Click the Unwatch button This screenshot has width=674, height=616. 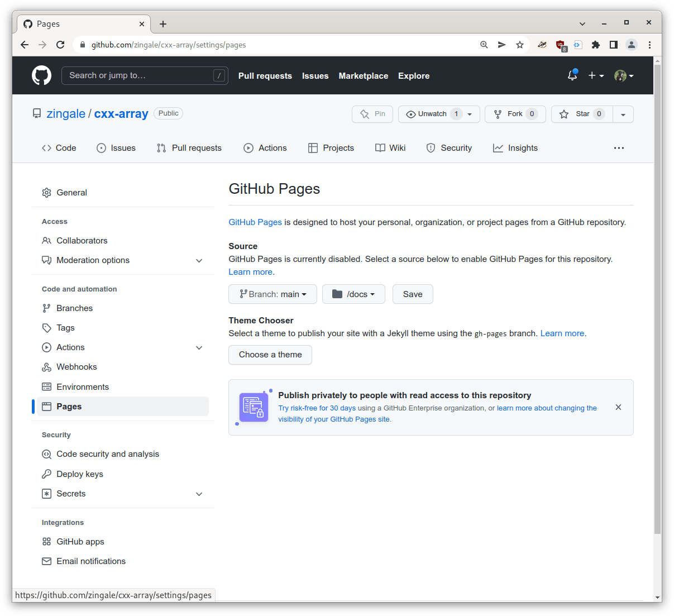pos(432,114)
